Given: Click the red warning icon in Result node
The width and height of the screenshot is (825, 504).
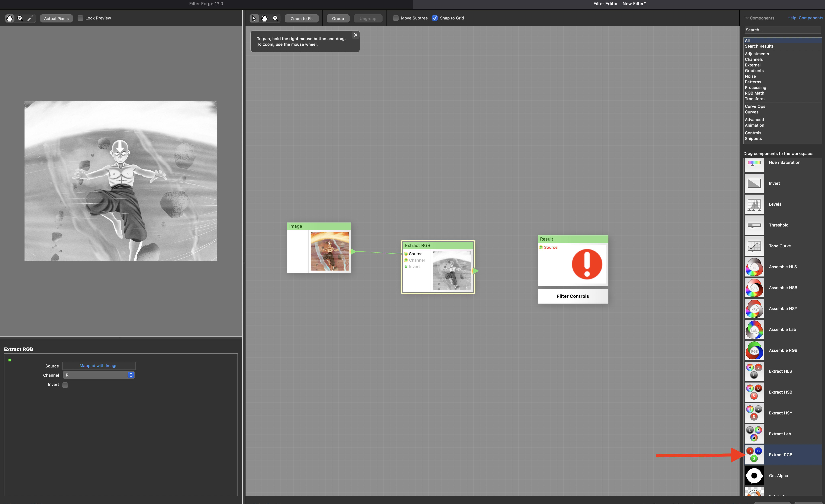Looking at the screenshot, I should [x=587, y=264].
